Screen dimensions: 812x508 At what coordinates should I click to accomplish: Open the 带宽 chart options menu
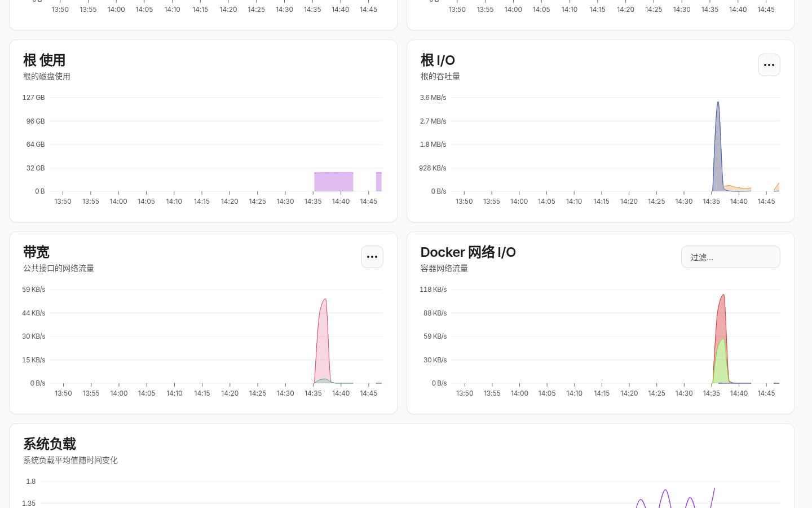372,257
